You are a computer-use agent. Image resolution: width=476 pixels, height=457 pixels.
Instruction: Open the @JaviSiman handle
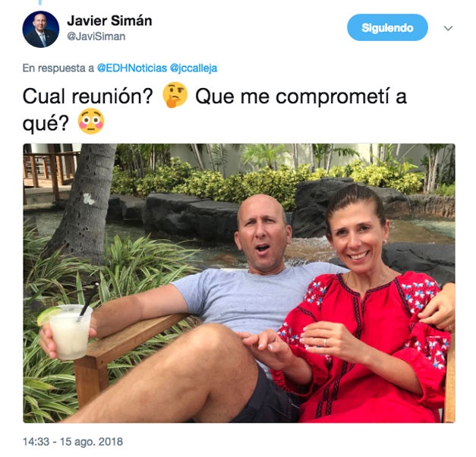pyautogui.click(x=96, y=36)
